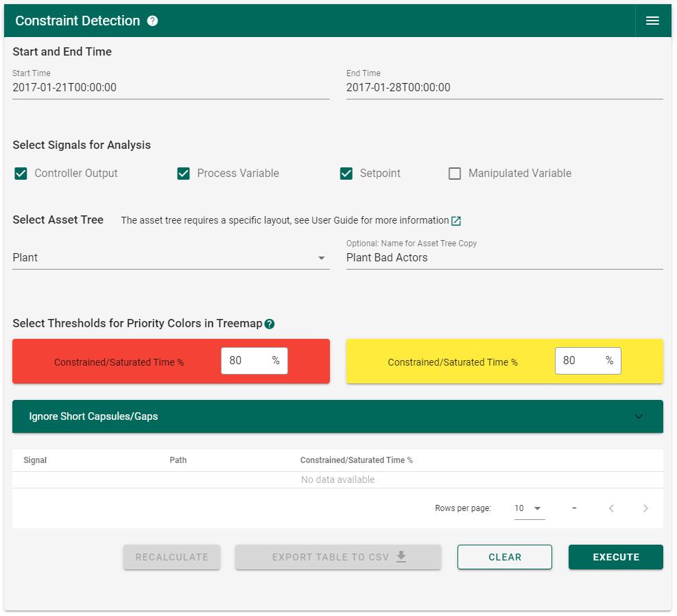This screenshot has height=616, width=677.
Task: Click the Setpoint label text
Action: [380, 174]
